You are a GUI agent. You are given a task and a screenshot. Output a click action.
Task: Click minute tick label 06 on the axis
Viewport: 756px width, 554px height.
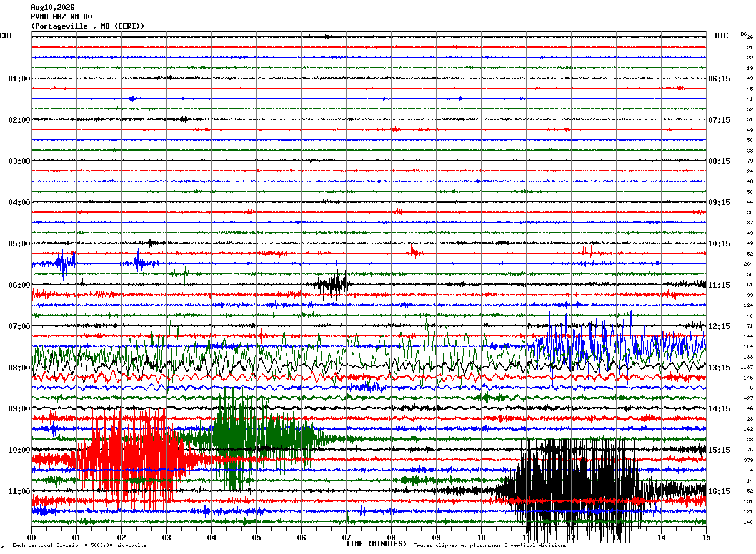point(301,537)
